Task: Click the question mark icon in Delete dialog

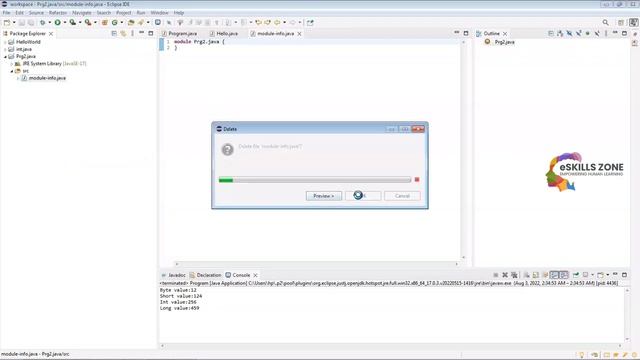Action: (x=227, y=149)
